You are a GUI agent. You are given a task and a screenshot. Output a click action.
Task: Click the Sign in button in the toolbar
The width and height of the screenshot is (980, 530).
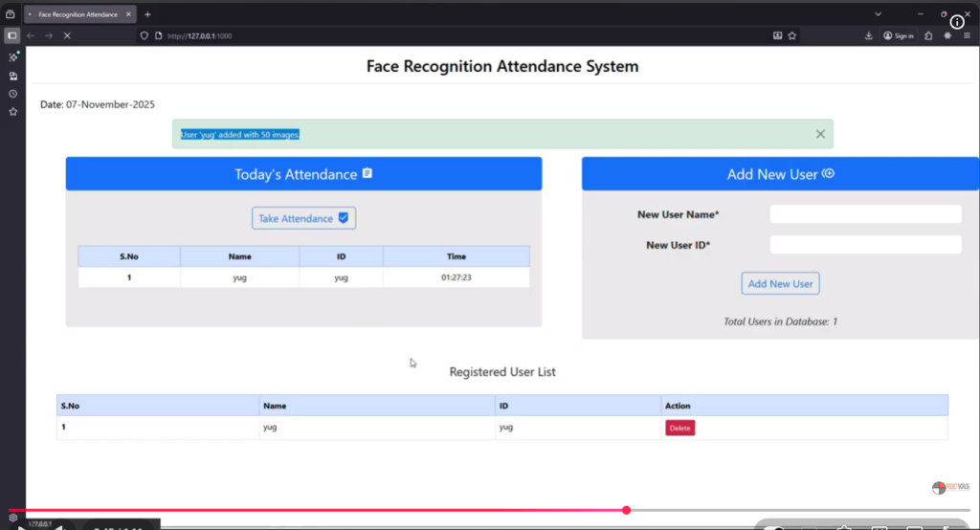click(x=899, y=35)
